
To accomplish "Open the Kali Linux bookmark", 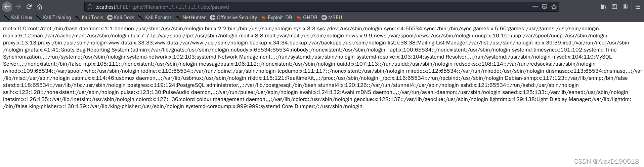I will point(18,18).
